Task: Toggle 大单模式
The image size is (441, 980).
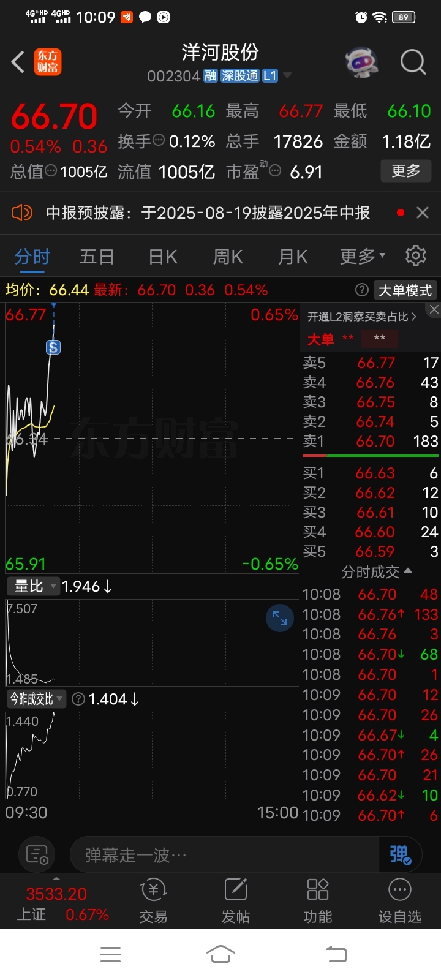Action: coord(405,290)
